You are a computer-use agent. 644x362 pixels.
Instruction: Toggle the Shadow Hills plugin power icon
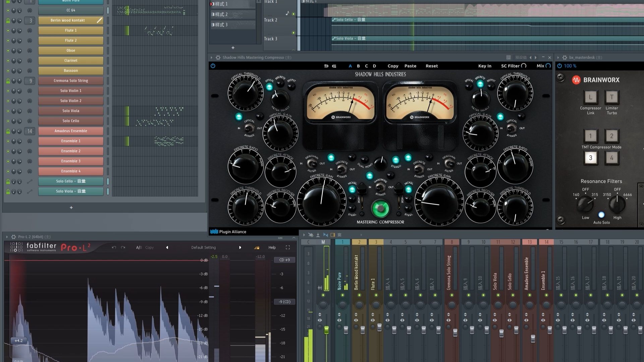213,66
